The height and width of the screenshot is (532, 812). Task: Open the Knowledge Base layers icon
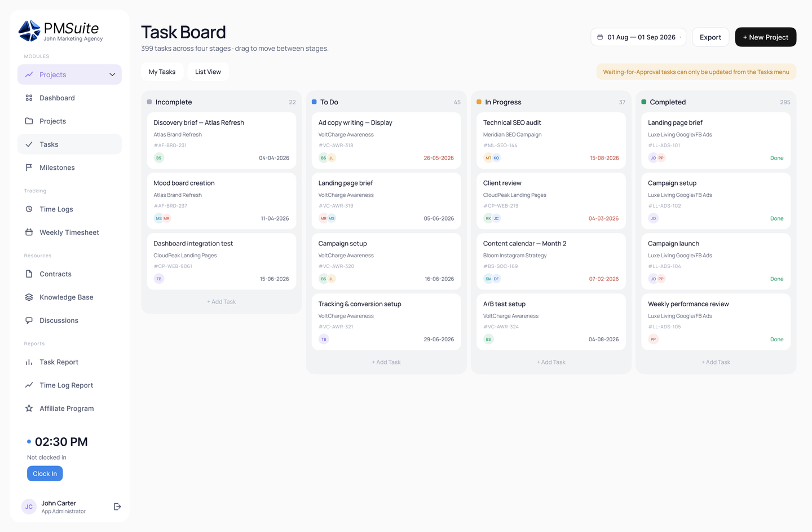pos(29,297)
